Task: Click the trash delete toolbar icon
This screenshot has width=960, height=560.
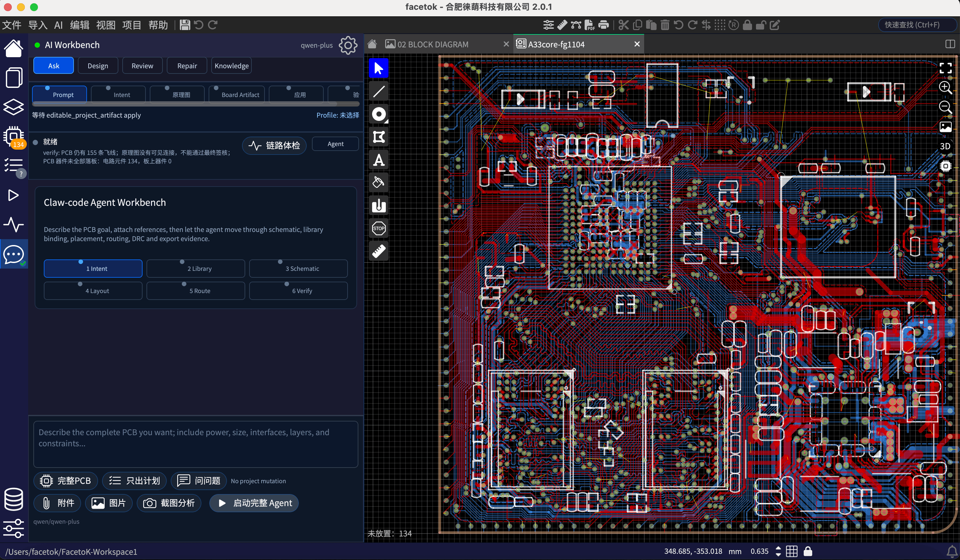Action: [x=665, y=25]
